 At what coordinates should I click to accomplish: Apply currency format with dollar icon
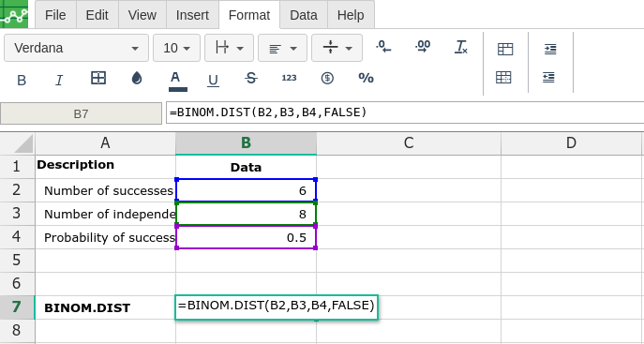click(x=327, y=78)
